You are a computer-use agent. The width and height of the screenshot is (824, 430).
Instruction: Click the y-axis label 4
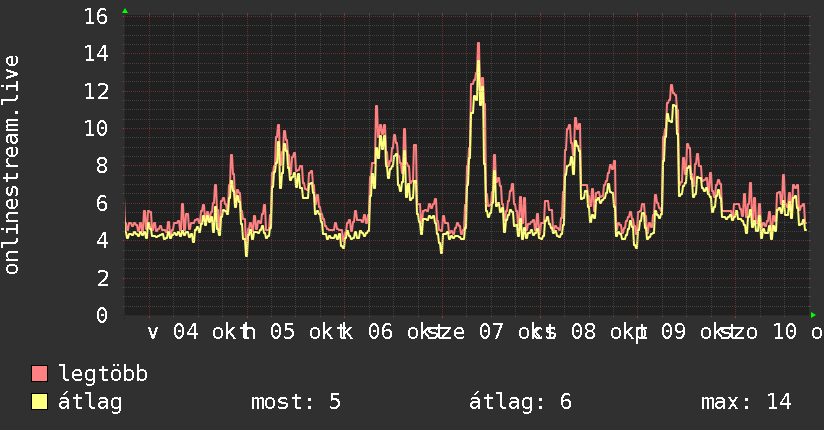102,240
